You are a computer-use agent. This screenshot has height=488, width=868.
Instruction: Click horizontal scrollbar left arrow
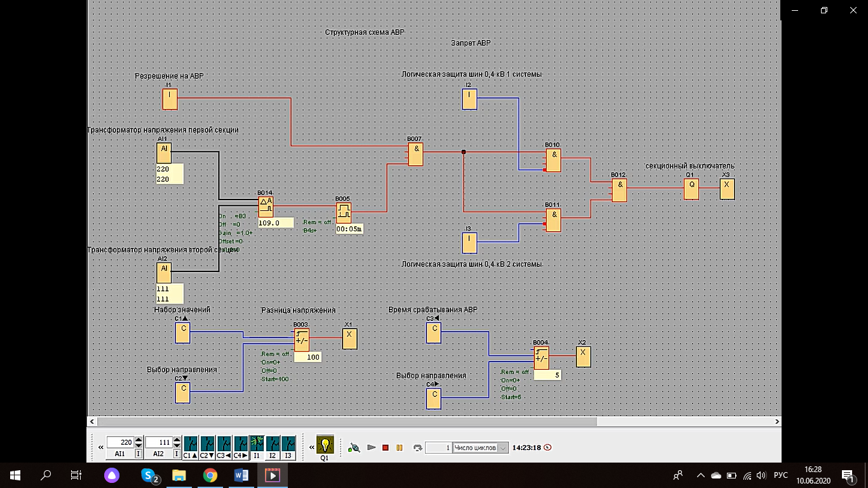[92, 421]
